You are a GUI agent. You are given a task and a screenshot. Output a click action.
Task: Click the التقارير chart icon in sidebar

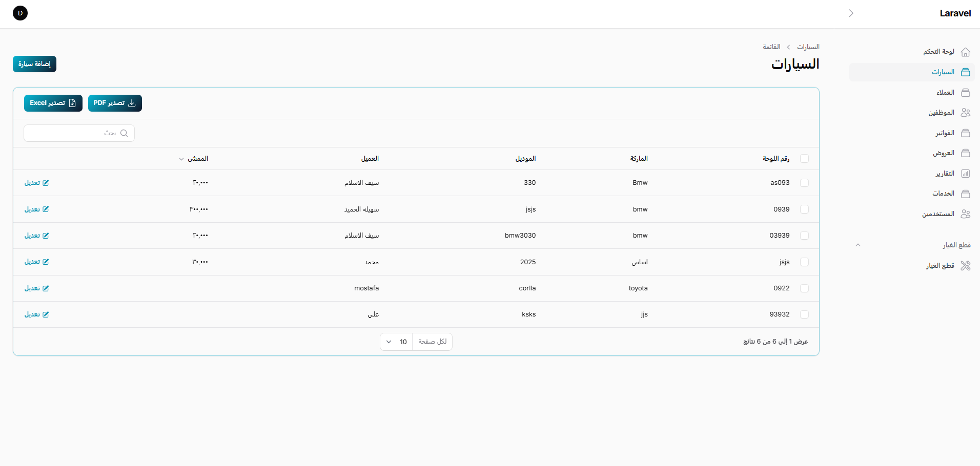[x=965, y=174]
